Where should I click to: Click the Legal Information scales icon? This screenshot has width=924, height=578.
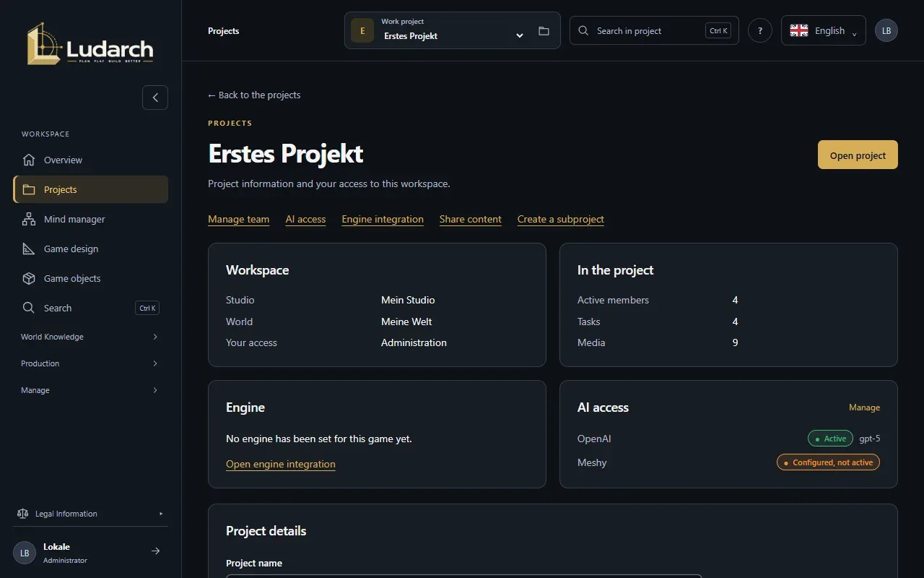(x=22, y=514)
